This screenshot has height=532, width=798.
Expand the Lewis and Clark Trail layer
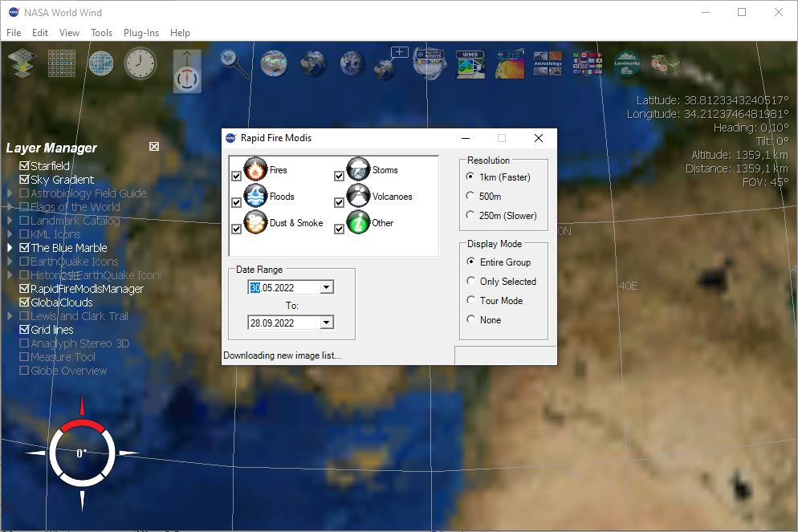[10, 316]
